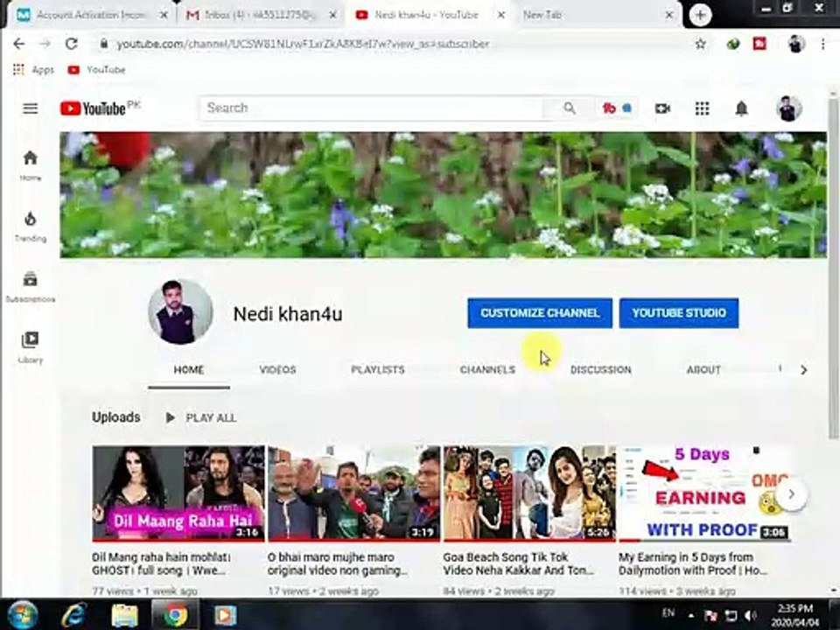Show next uploads with the carousel arrow
This screenshot has width=840, height=630.
pos(791,494)
